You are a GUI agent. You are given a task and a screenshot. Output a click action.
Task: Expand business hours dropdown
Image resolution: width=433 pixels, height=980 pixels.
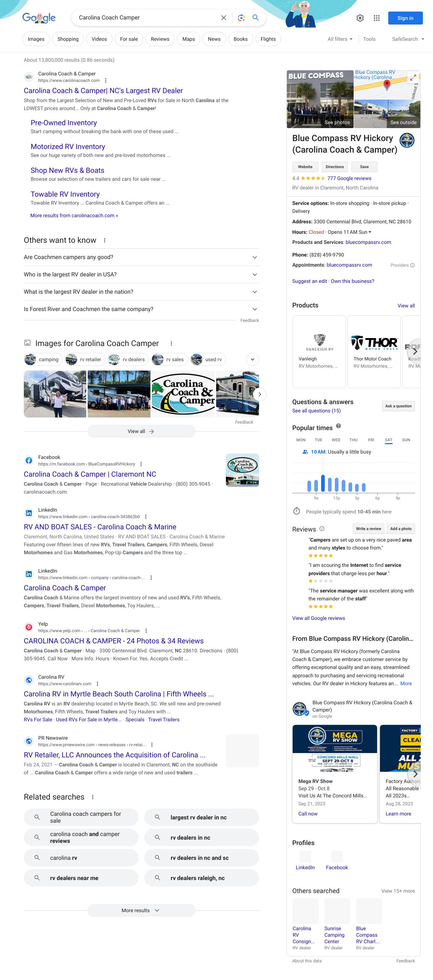[370, 232]
